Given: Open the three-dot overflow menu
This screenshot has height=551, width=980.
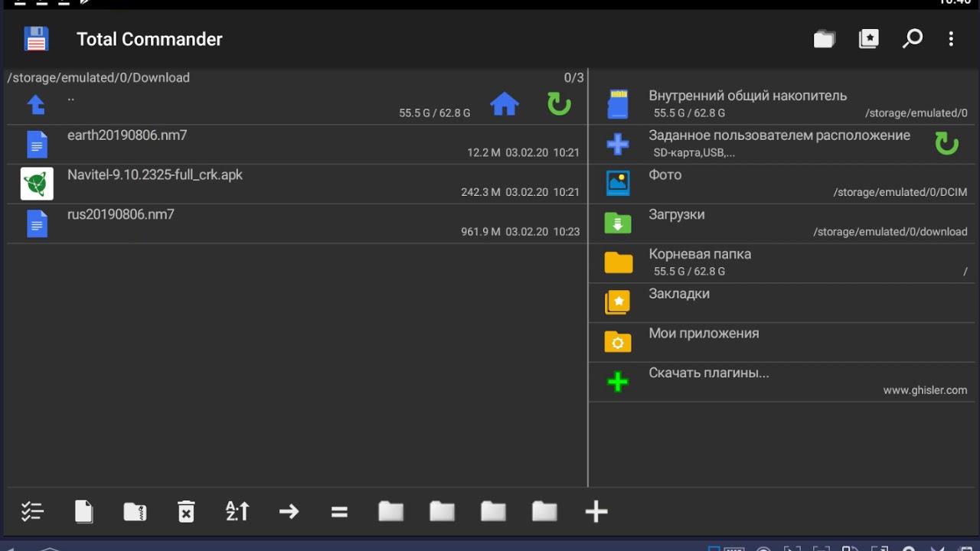Looking at the screenshot, I should tap(951, 39).
